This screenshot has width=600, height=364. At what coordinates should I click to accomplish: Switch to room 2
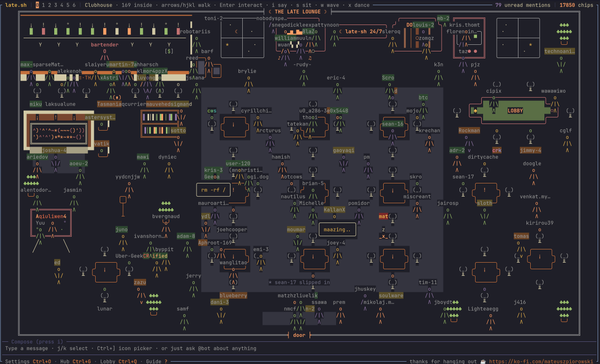(49, 5)
